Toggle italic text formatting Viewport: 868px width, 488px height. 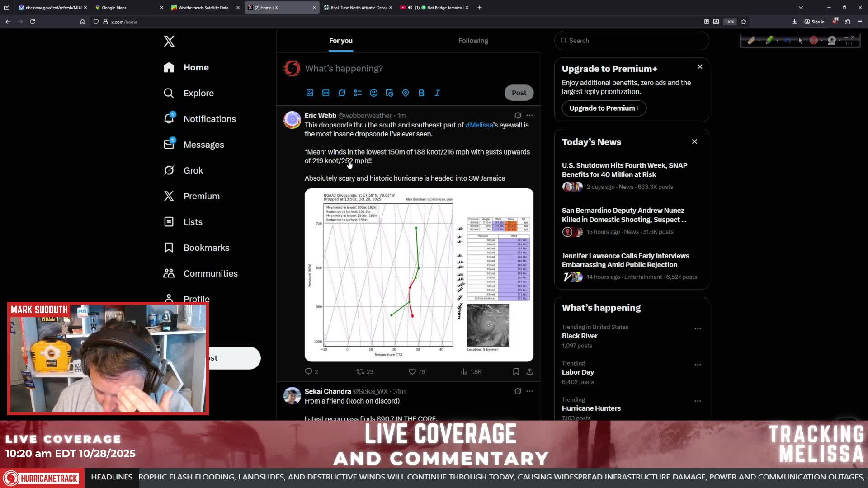point(437,93)
